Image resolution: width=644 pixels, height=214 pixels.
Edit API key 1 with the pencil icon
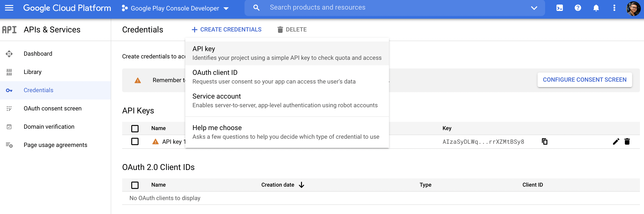(616, 141)
